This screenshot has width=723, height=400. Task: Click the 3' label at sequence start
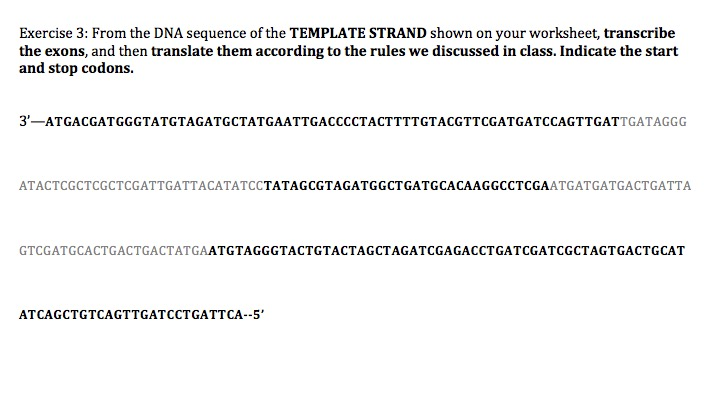point(25,121)
